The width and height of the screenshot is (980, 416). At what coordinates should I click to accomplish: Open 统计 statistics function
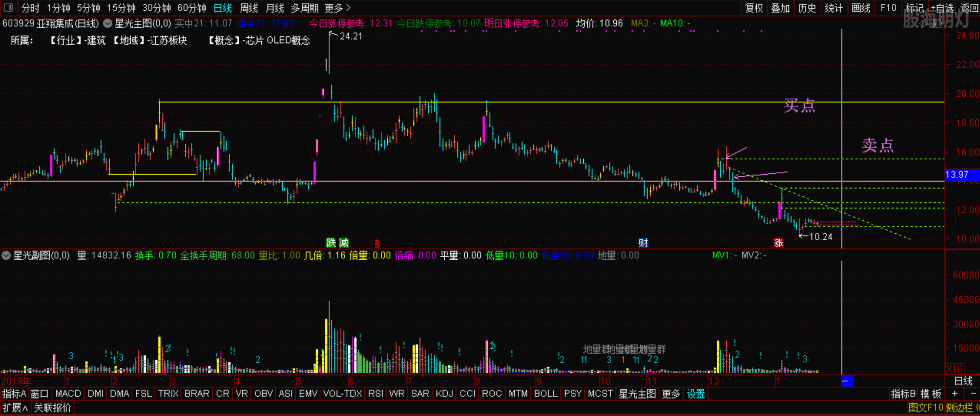tap(834, 8)
